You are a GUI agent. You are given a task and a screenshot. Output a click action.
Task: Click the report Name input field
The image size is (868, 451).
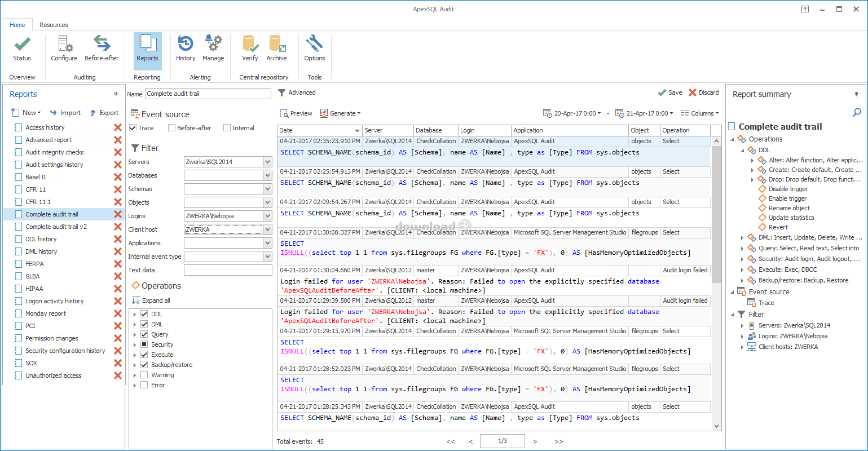[x=208, y=94]
